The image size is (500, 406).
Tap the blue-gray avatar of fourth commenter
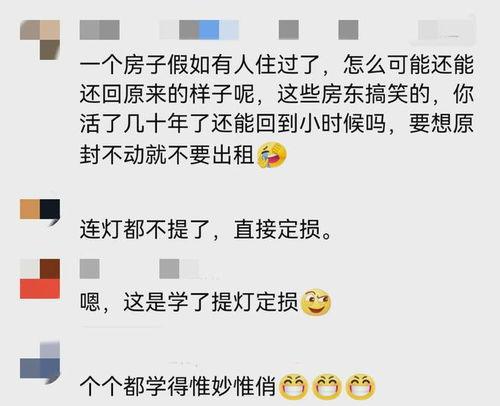[40, 363]
